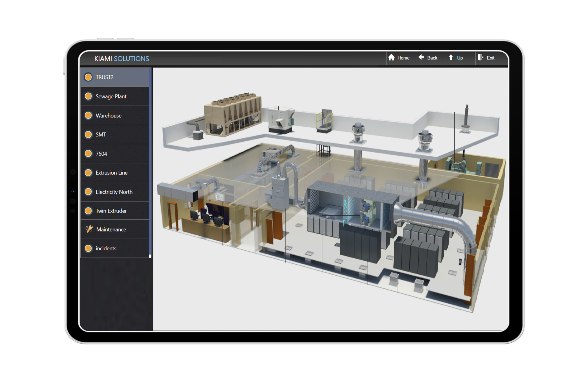588x383 pixels.
Task: Click the Up arrow icon
Action: 451,58
